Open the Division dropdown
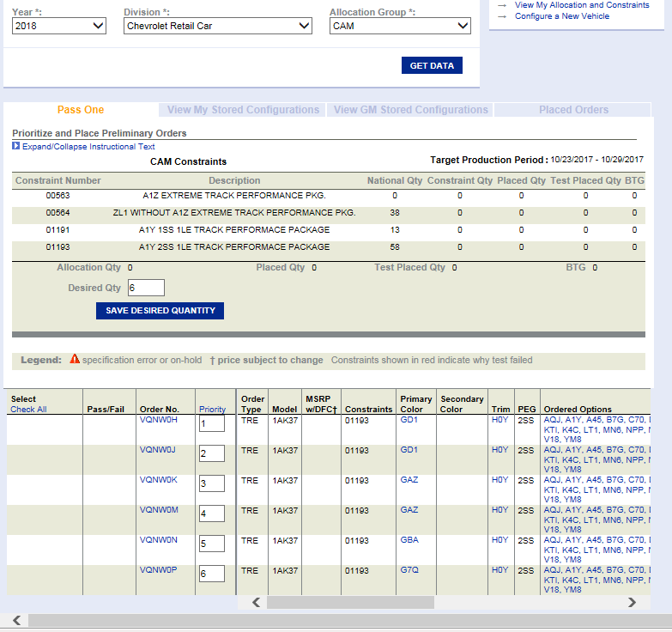672x632 pixels. coord(218,27)
